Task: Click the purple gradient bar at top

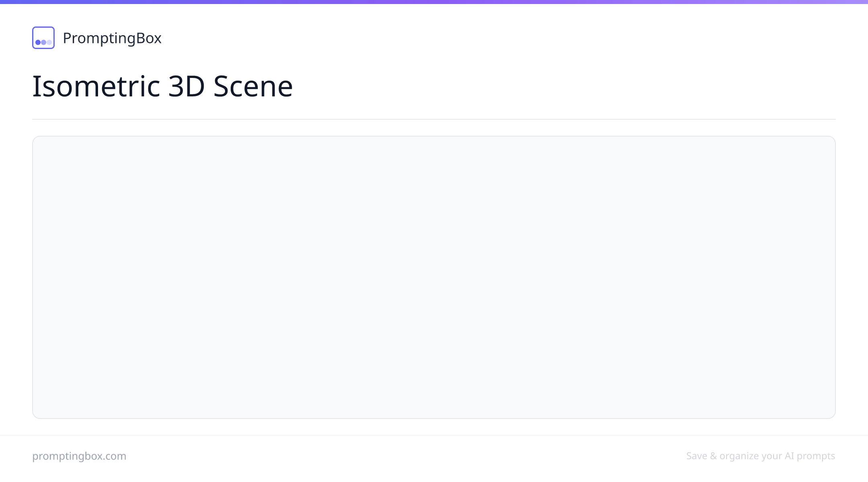Action: [x=434, y=2]
